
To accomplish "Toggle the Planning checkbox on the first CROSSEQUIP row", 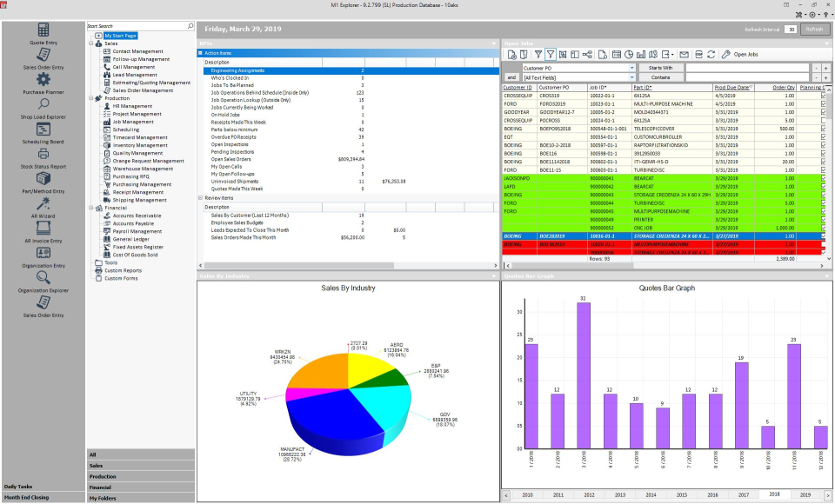I will click(x=824, y=96).
